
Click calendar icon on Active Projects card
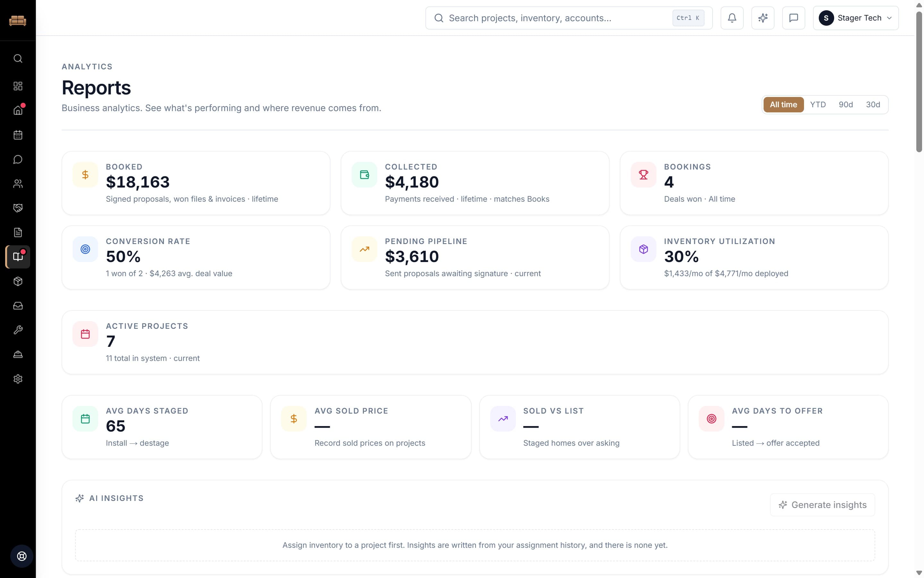point(85,334)
